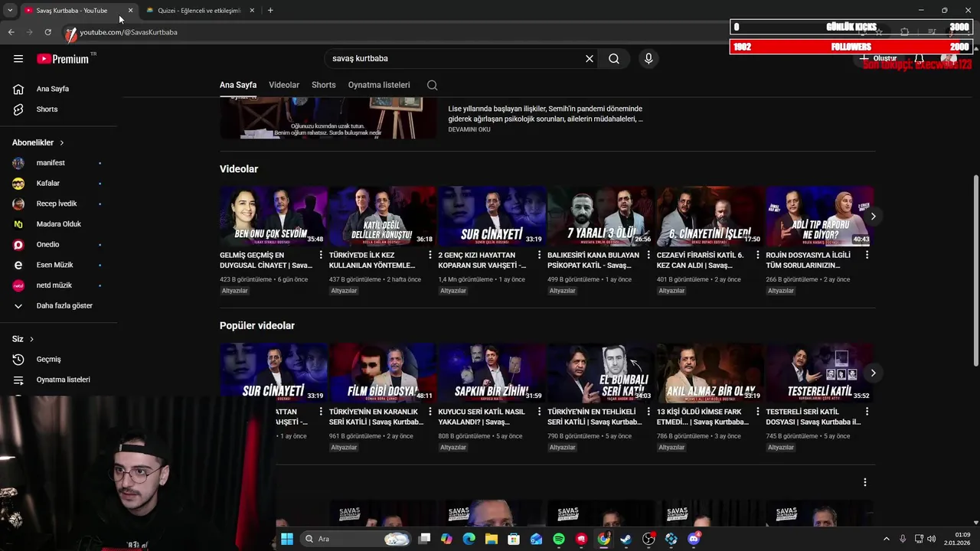Open the Popüler videolar section heading
980x551 pixels.
257,325
